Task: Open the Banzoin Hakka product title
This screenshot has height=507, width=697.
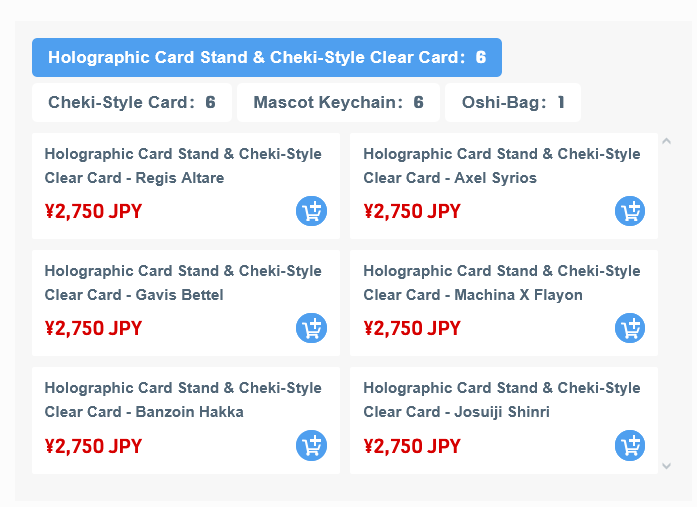Action: (x=183, y=400)
